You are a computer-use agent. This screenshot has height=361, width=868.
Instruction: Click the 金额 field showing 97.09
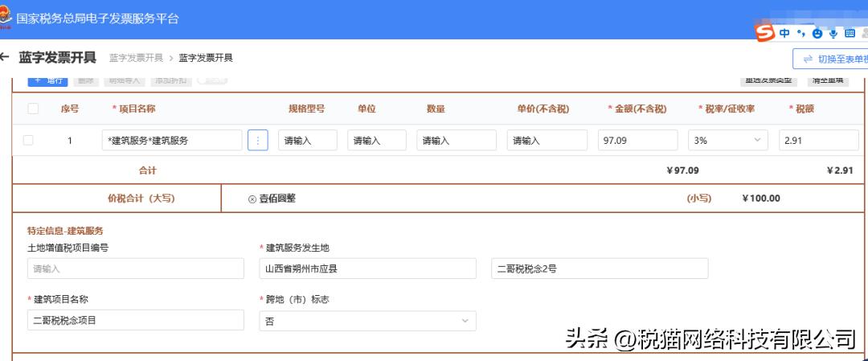[637, 140]
